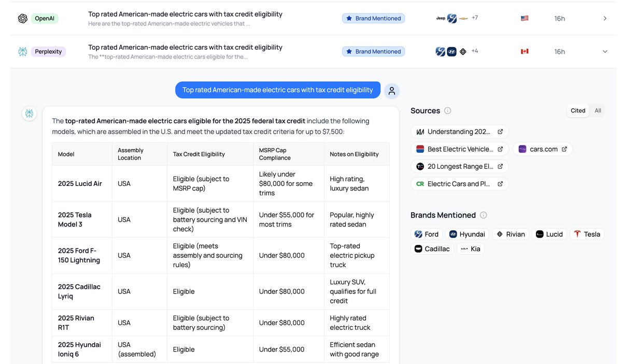Screen dimensions: 622x364
Task: Switch to the Cited sources tab
Action: (578, 111)
